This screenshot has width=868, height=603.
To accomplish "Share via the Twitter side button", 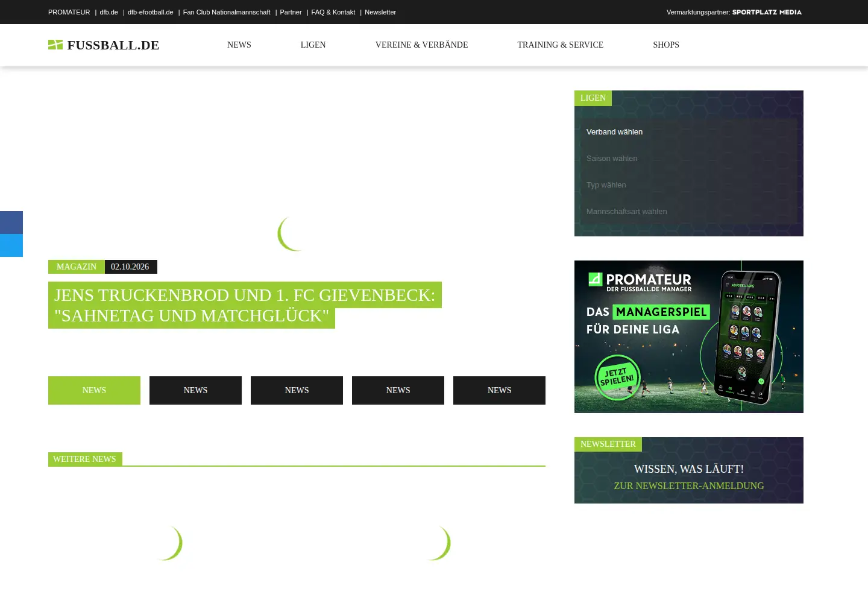I will pyautogui.click(x=11, y=245).
